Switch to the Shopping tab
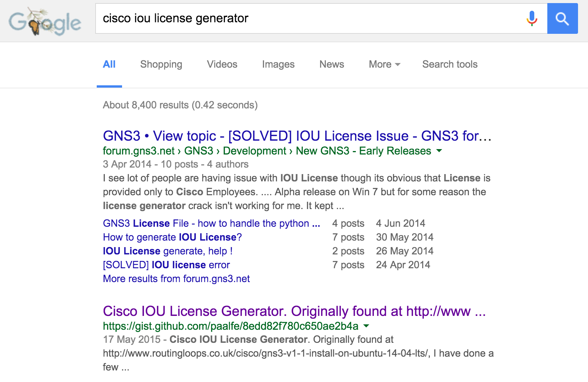 pos(161,64)
